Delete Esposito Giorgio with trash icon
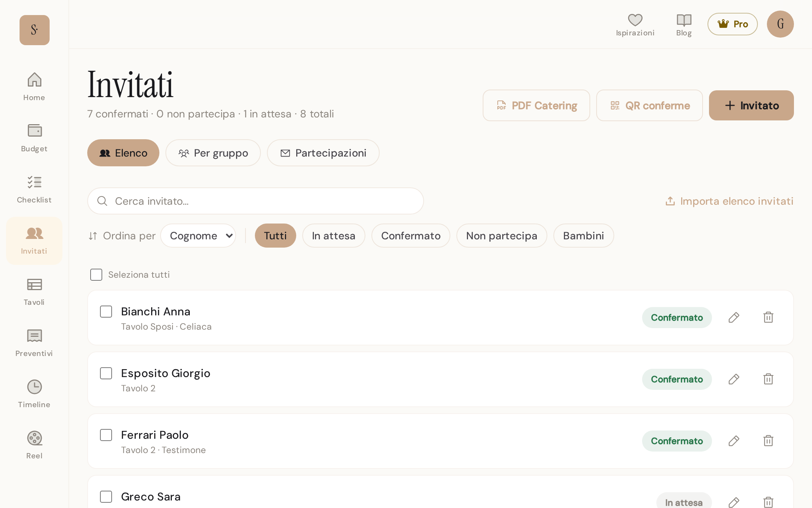This screenshot has height=508, width=812. click(x=768, y=379)
